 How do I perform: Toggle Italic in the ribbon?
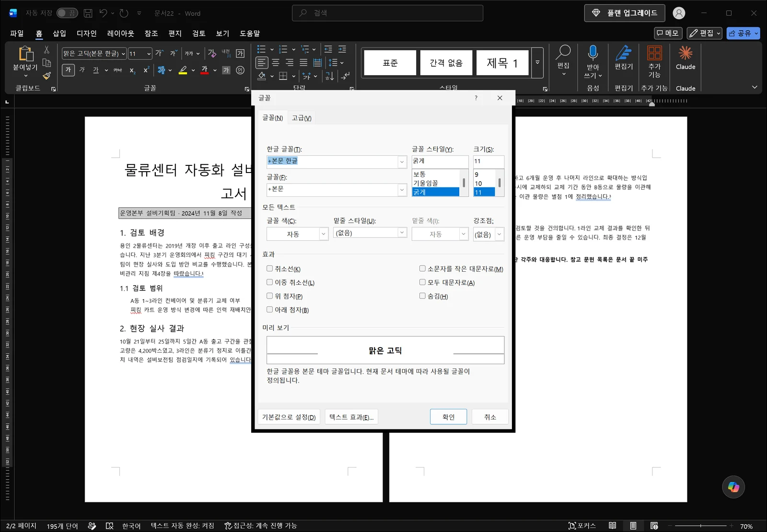[x=82, y=70]
